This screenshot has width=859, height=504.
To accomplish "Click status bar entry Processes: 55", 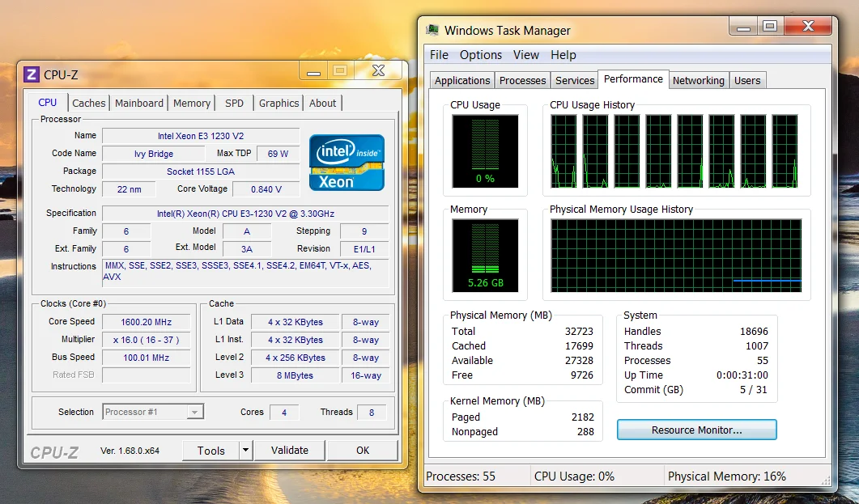I will click(x=461, y=476).
